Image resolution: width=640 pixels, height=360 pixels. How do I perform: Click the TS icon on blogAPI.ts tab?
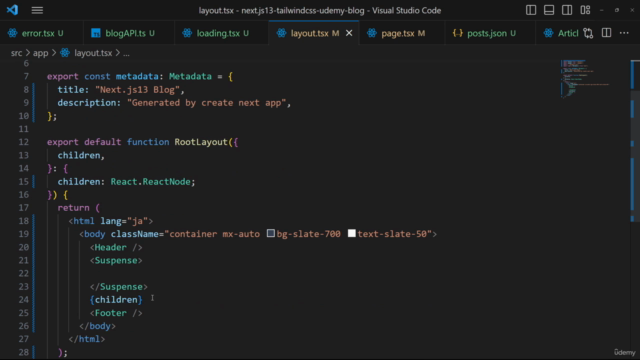tap(96, 33)
